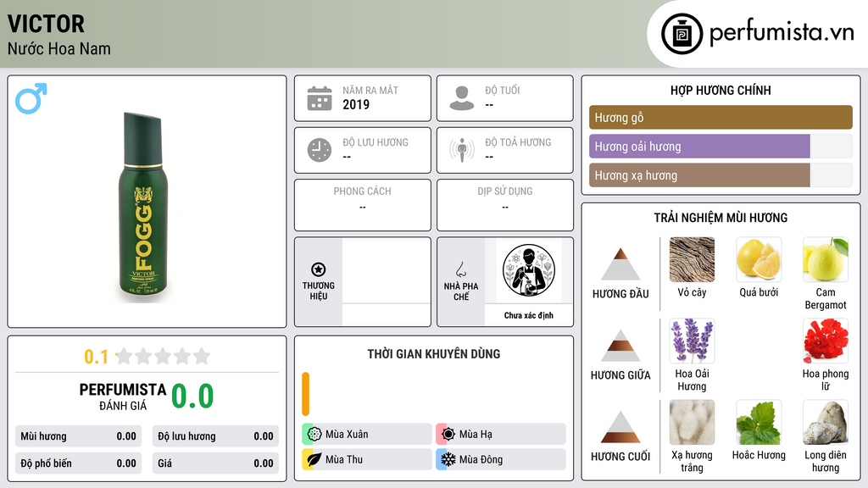The height and width of the screenshot is (488, 868).
Task: Click the orange 0.1 rating value
Action: click(96, 357)
